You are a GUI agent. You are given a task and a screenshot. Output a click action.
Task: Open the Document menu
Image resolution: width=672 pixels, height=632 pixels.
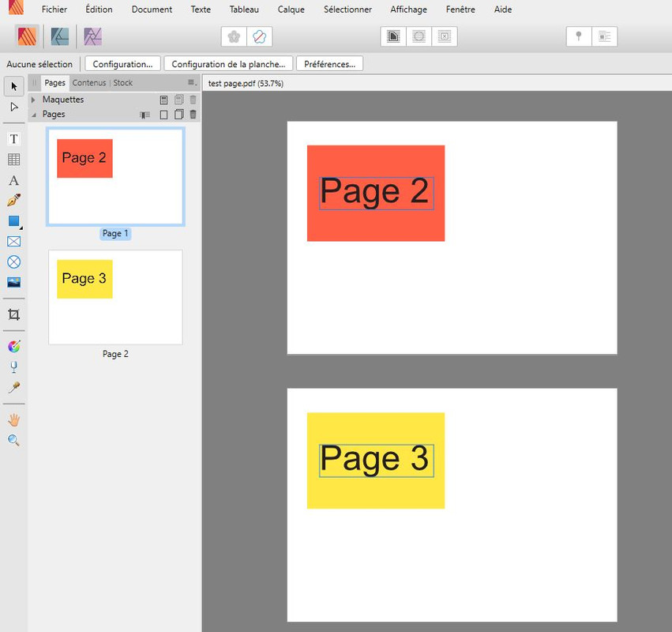(x=152, y=9)
